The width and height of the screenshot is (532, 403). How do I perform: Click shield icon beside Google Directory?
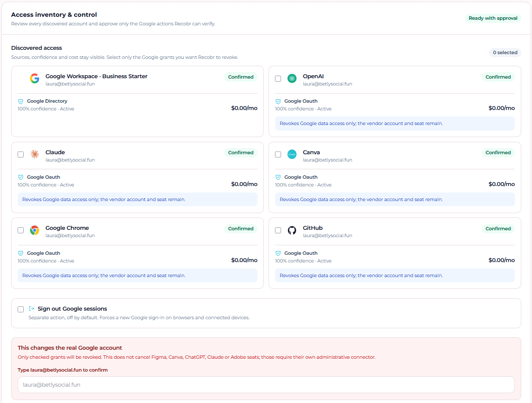[x=21, y=101]
